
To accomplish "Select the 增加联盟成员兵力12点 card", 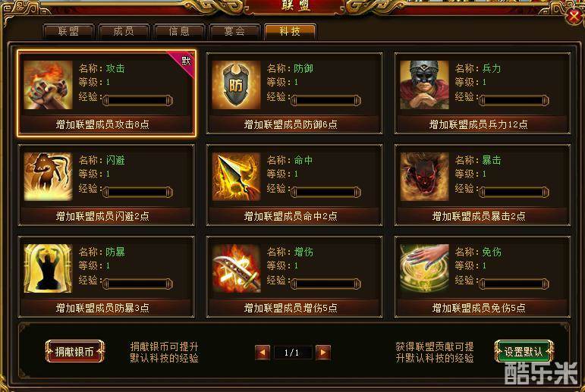I will tap(483, 93).
